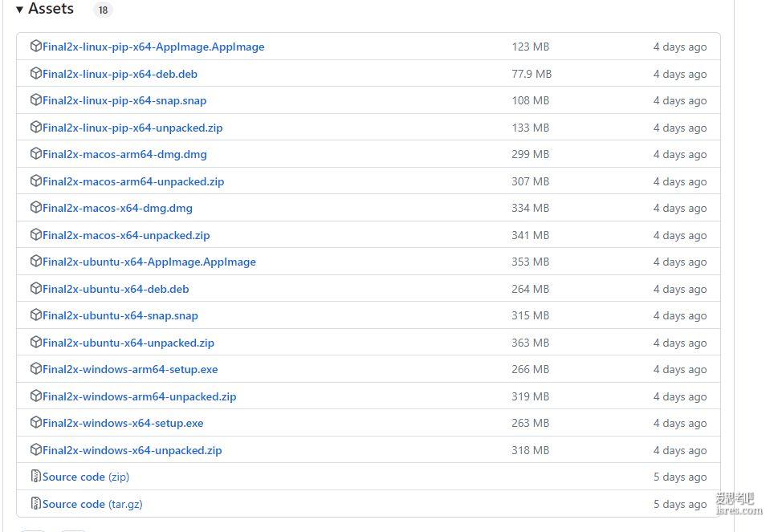The image size is (782, 532).
Task: Open the Final2x-macos-arm64-unpacked.zip link
Action: tap(133, 181)
